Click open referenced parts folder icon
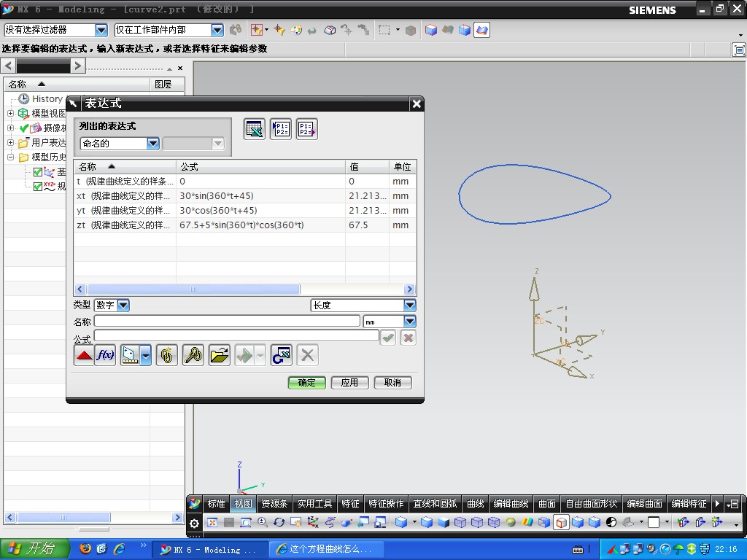 pyautogui.click(x=219, y=355)
